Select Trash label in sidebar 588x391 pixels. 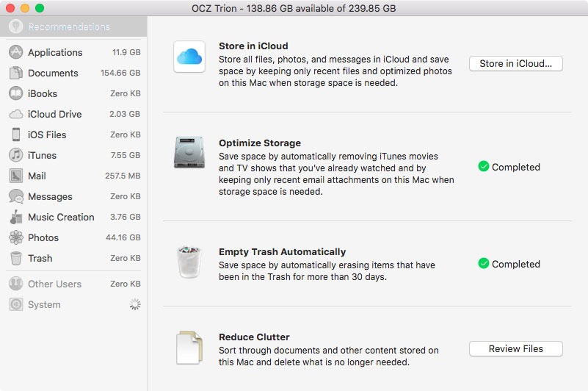(x=40, y=259)
